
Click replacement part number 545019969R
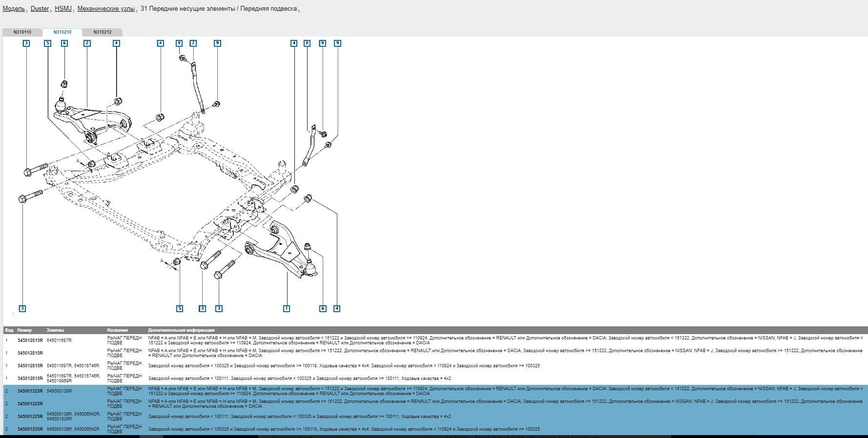pos(59,381)
